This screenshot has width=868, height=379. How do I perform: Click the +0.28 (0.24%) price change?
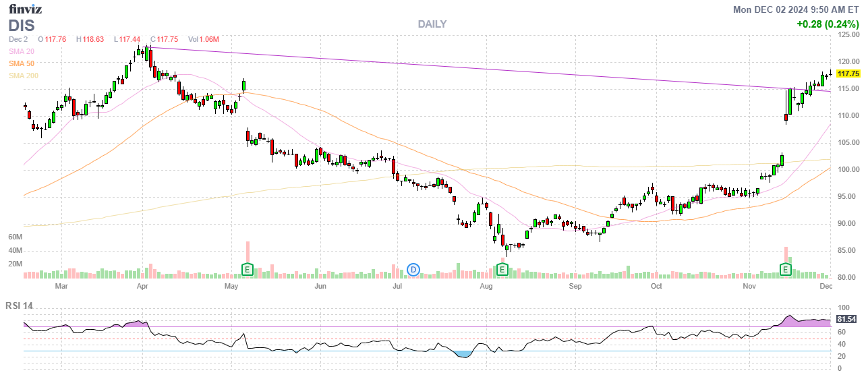pyautogui.click(x=828, y=24)
